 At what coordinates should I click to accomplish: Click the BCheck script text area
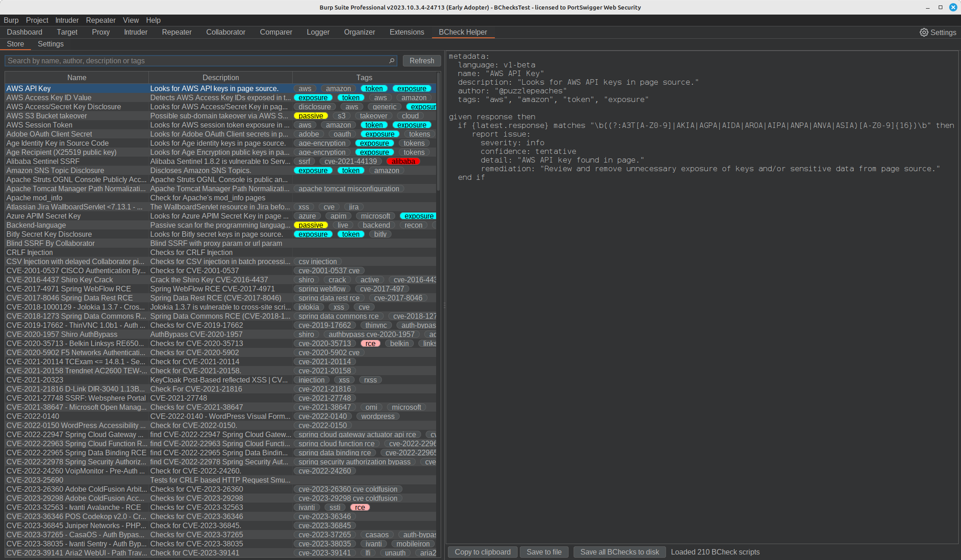click(702, 297)
